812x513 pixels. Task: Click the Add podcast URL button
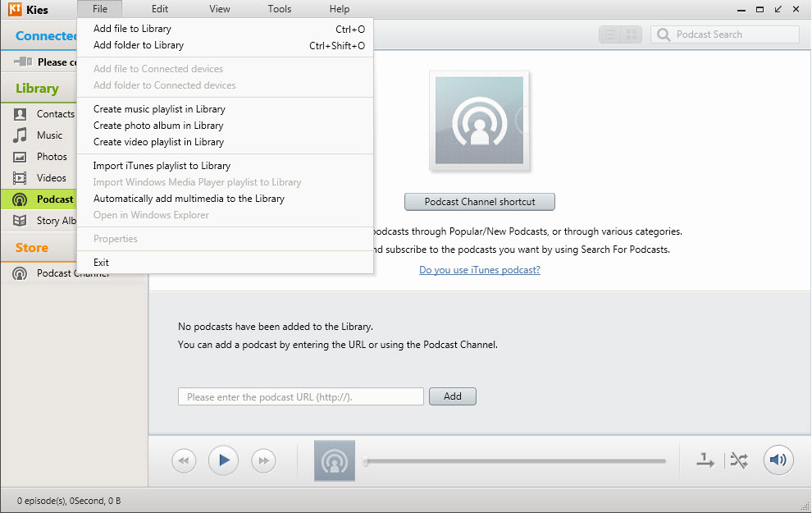tap(453, 396)
